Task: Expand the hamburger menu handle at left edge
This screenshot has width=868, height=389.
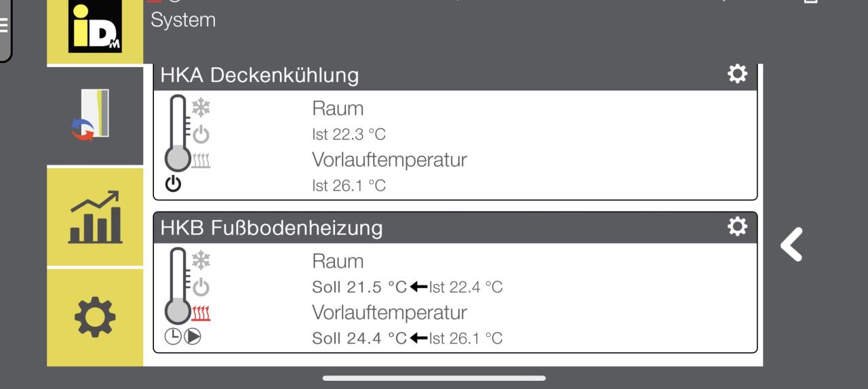Action: [5, 27]
